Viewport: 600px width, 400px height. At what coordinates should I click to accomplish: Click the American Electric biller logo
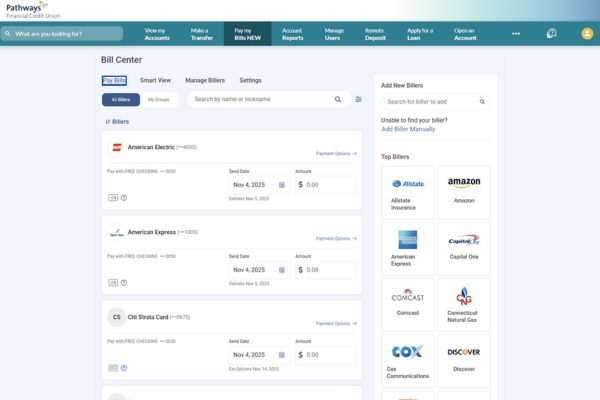pos(117,147)
